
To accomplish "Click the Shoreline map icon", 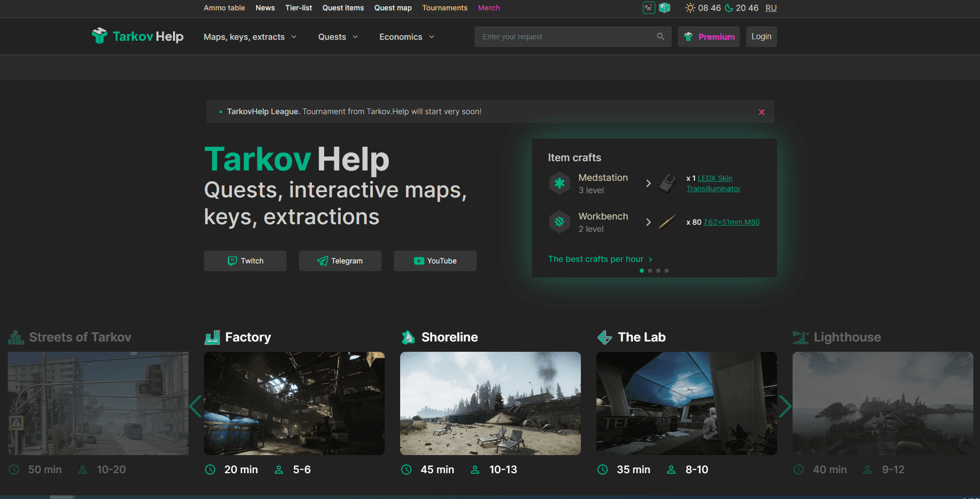I will (x=408, y=337).
